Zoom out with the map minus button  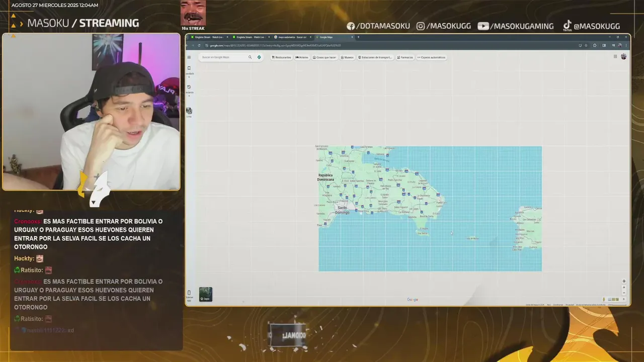[624, 293]
